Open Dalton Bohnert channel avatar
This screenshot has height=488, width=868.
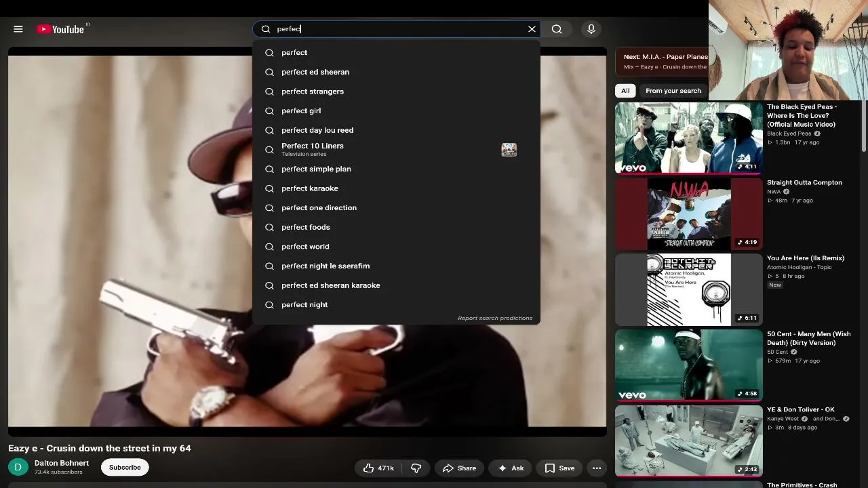18,467
